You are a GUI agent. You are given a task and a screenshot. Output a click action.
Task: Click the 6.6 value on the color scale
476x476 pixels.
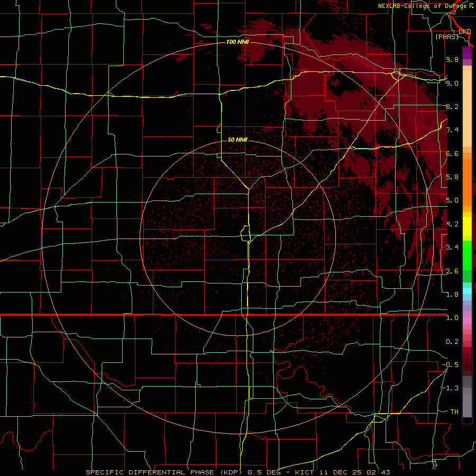coord(452,153)
